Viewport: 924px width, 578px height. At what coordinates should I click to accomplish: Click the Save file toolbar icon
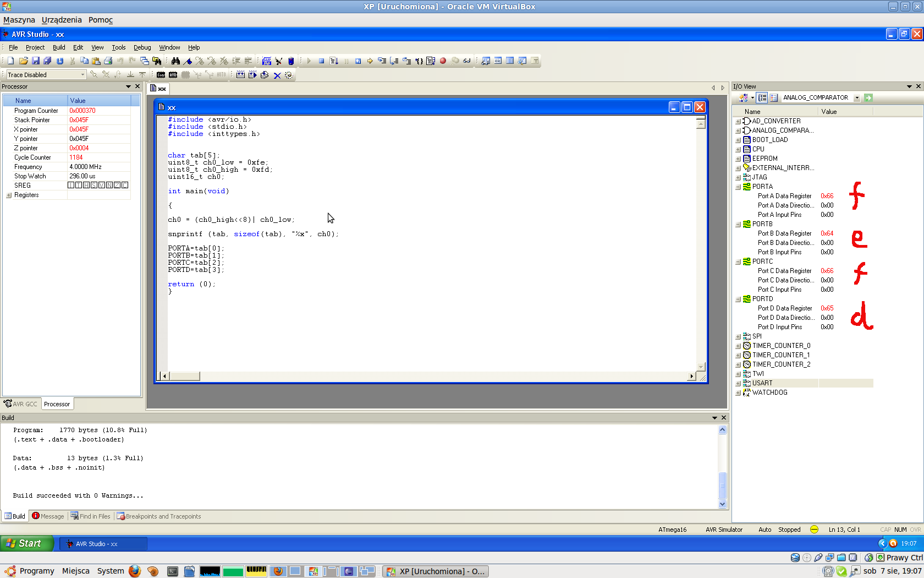coord(35,61)
